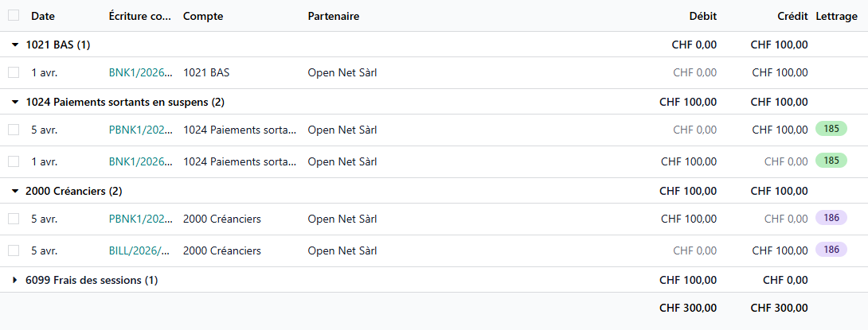This screenshot has width=868, height=330.
Task: Open PBNK1 entry link under 2000 Créanciers
Action: [x=140, y=219]
